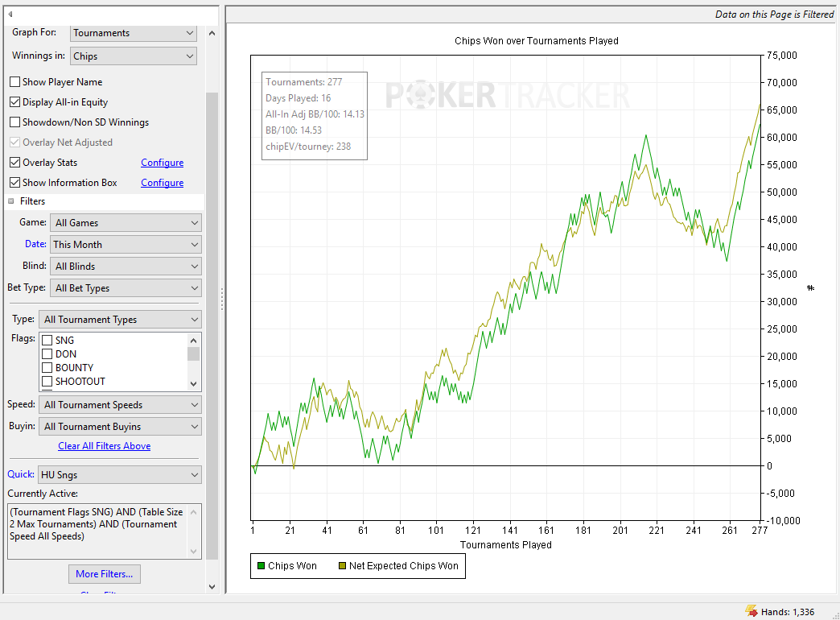Click the Clear All Filters Above link
Image resolution: width=840 pixels, height=620 pixels.
coord(105,446)
